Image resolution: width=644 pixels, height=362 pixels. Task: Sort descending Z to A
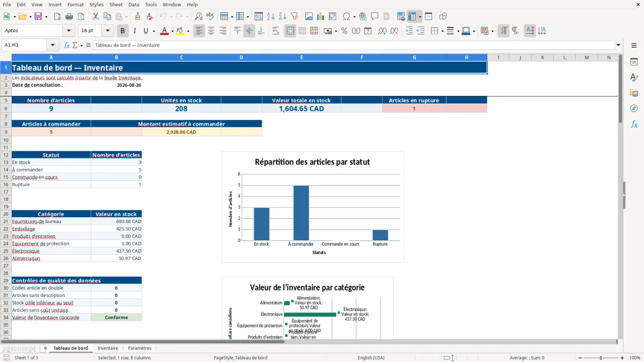(283, 17)
